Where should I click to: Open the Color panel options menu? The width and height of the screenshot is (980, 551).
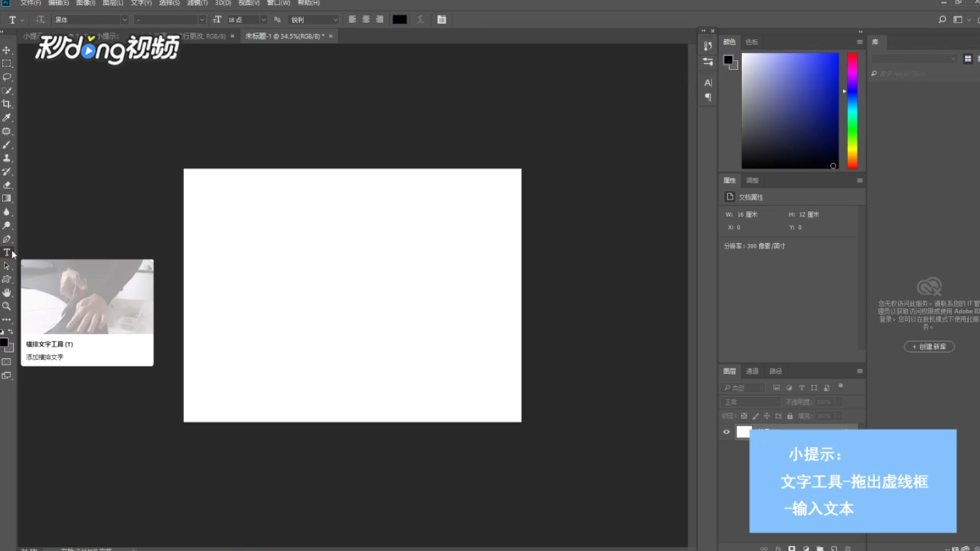[859, 42]
